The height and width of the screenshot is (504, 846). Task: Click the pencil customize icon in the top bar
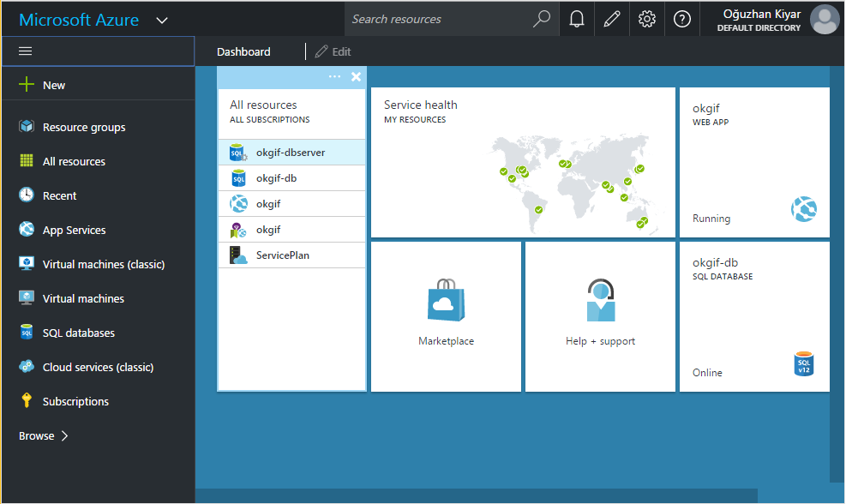(612, 20)
